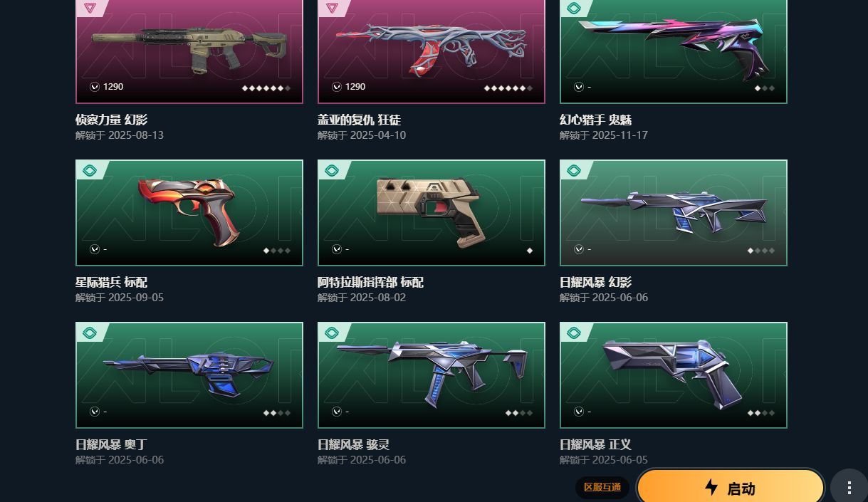Screen dimensions: 868x502
Task: Open the 阿特拉斯指挥部 标配 skin card
Action: pos(432,213)
